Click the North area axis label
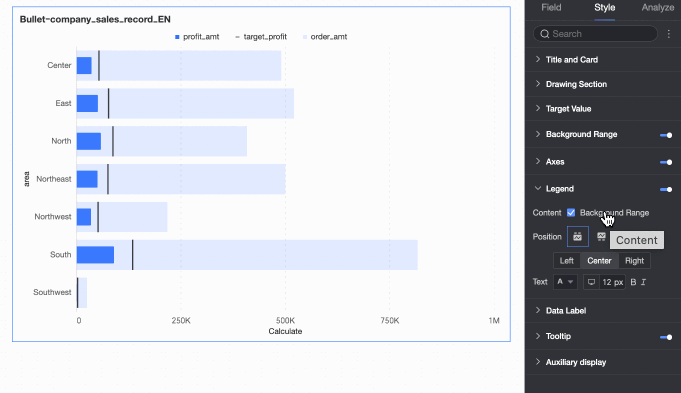Viewport: 681px width, 393px height. click(61, 141)
